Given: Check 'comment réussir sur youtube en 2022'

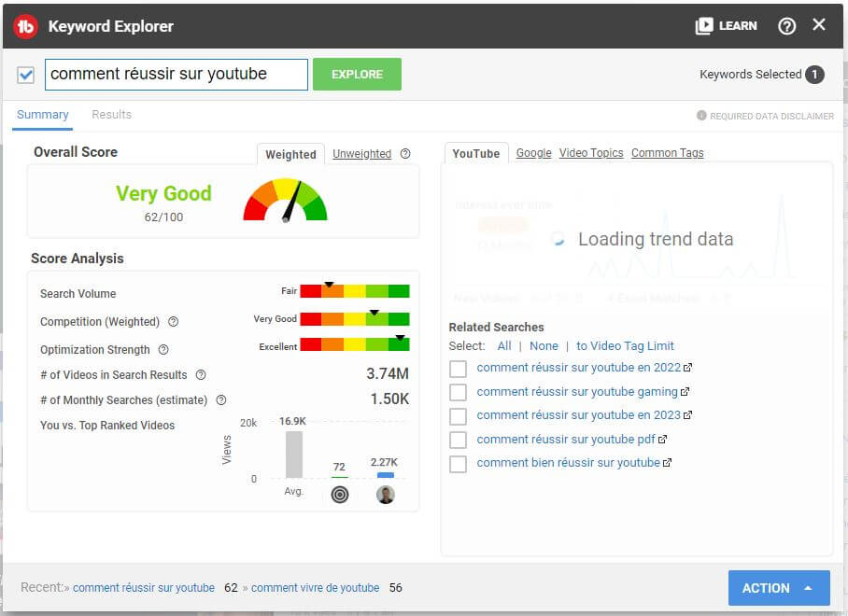Looking at the screenshot, I should pos(458,369).
